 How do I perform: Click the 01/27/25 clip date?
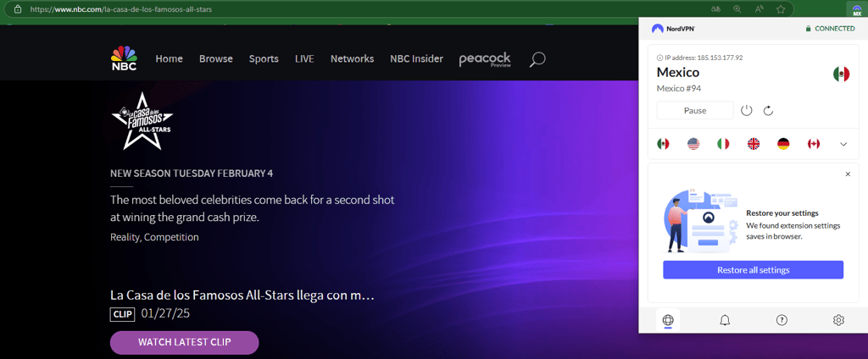tap(165, 313)
